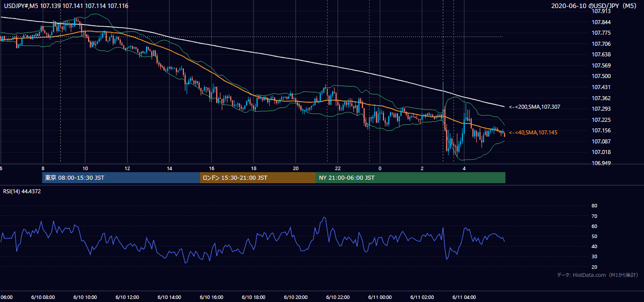Click hour label 10 under price chart

tap(85, 168)
